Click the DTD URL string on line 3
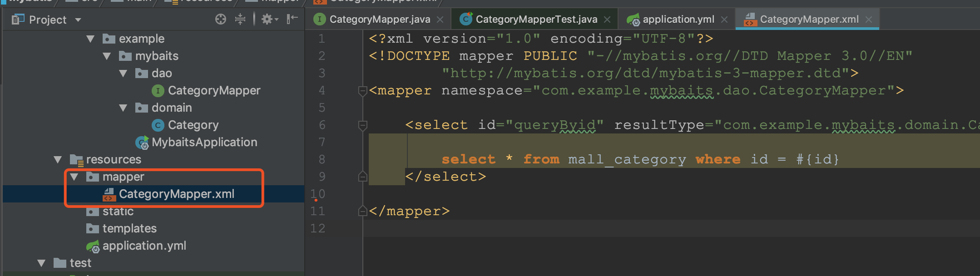The height and width of the screenshot is (276, 980). pyautogui.click(x=645, y=74)
